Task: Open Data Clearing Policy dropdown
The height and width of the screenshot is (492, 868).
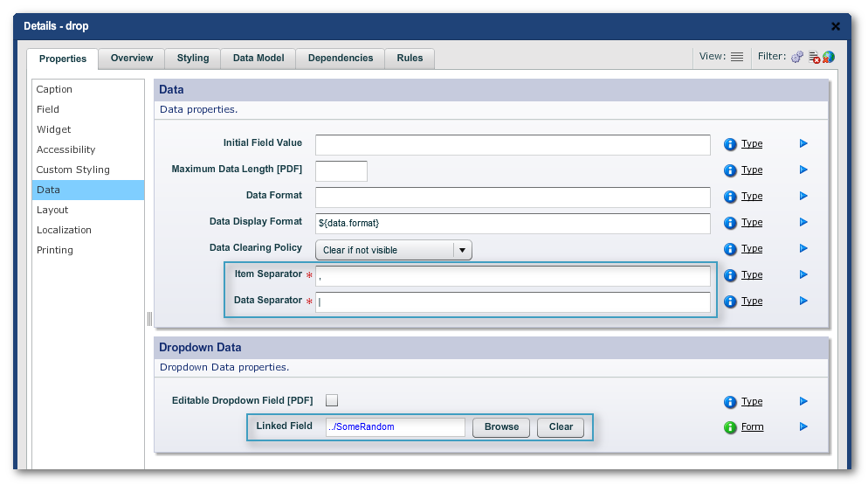Action: (394, 250)
